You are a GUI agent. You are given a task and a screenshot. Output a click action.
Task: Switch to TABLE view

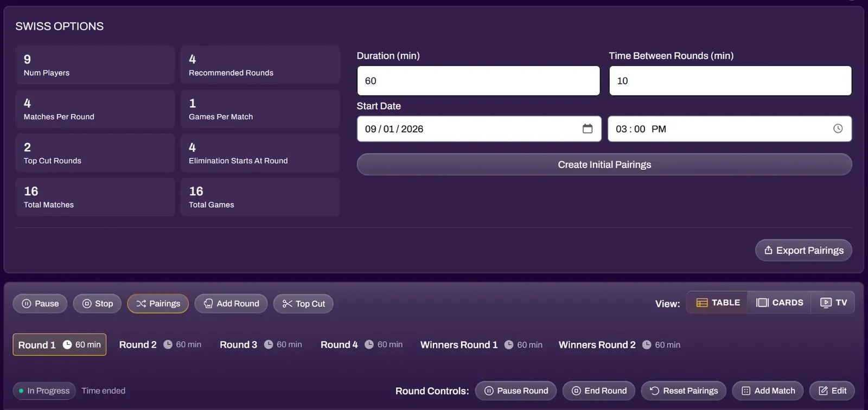click(718, 303)
